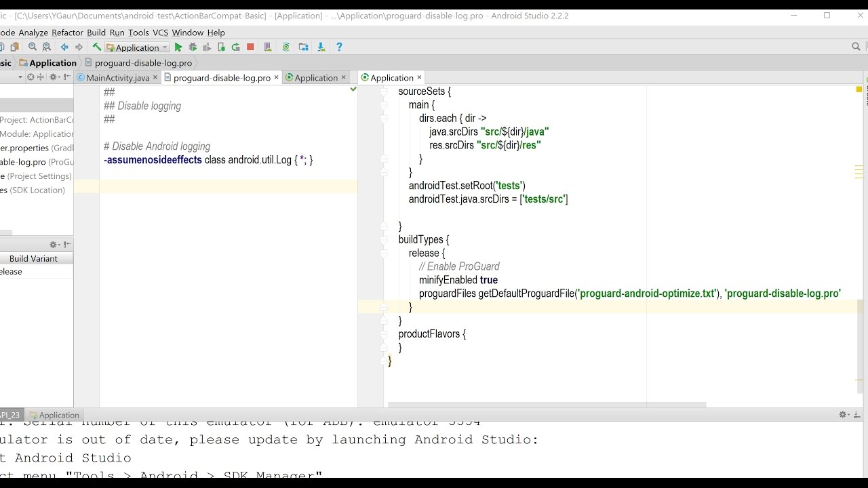This screenshot has width=868, height=488.
Task: Click the -assumenosideeffects line in proguard file
Action: pos(208,160)
